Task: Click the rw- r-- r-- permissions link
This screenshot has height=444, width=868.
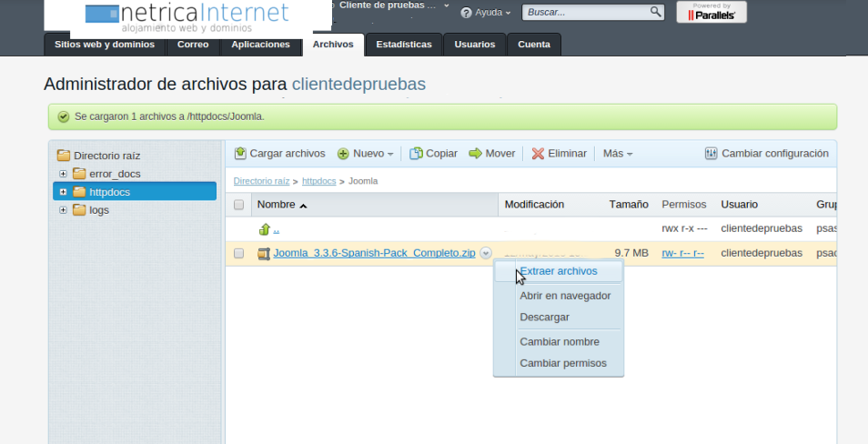Action: 682,253
